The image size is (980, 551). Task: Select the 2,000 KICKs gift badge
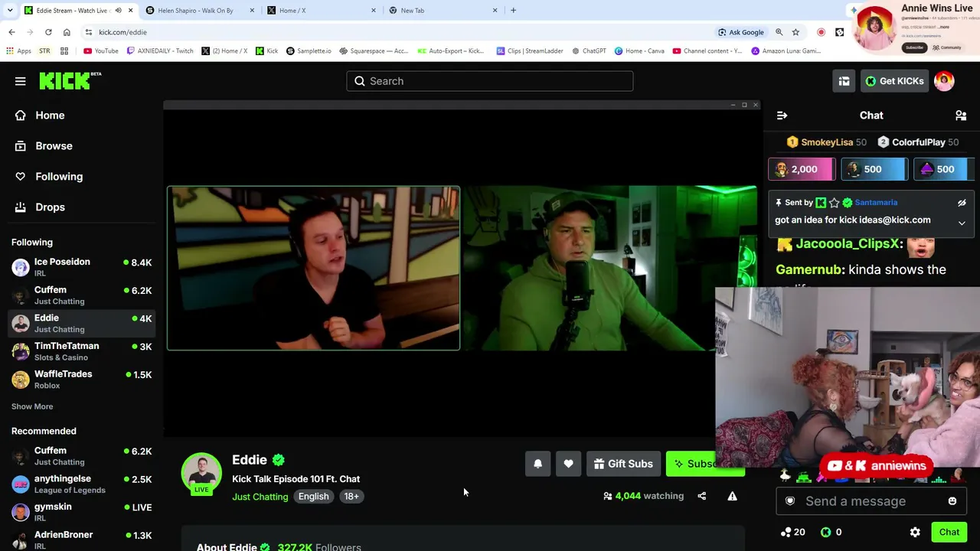801,169
